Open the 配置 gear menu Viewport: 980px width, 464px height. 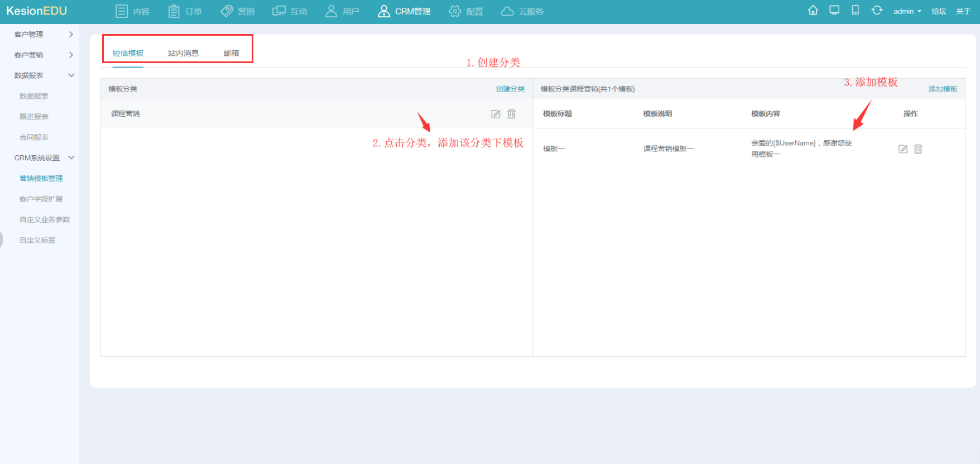[466, 11]
